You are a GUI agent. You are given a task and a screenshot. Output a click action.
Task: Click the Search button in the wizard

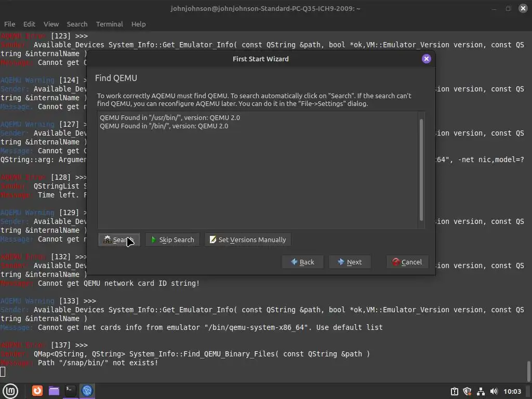[x=119, y=240]
